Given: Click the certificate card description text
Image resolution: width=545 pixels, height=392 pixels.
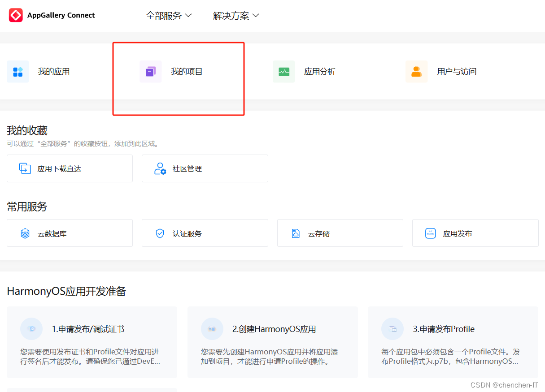Looking at the screenshot, I should pyautogui.click(x=90, y=357).
